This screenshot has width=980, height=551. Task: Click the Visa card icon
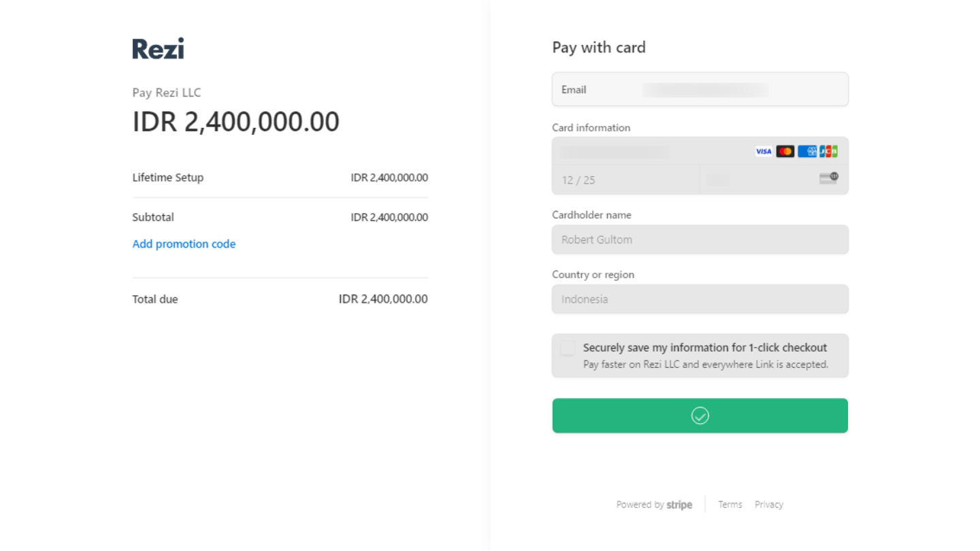pyautogui.click(x=764, y=151)
